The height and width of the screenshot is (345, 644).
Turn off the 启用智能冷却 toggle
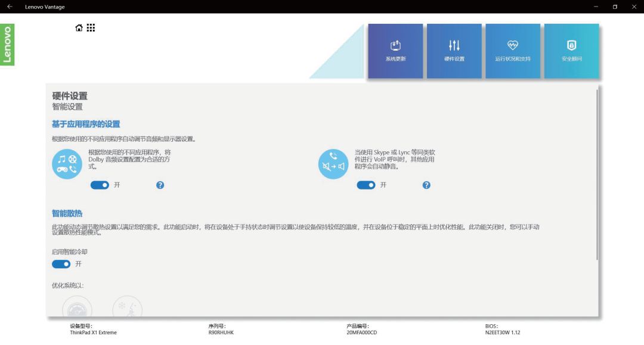tap(61, 264)
